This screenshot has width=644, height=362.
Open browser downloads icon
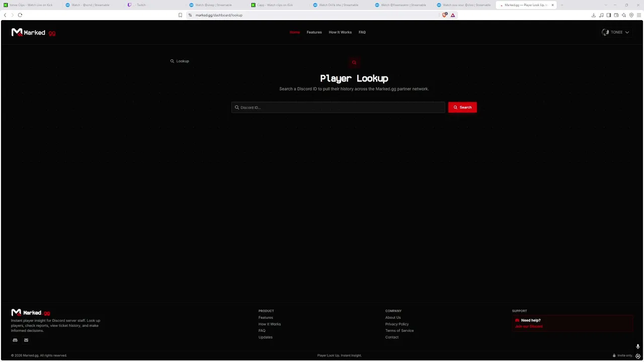[x=594, y=15]
